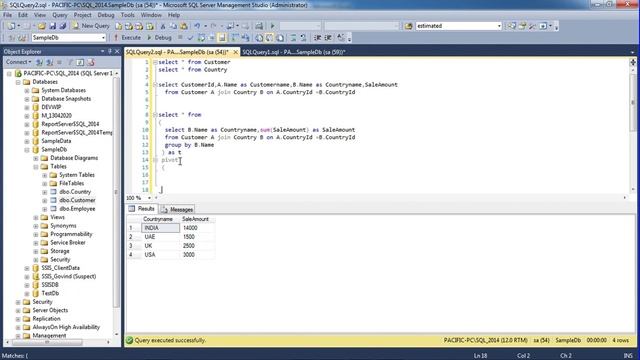Click the SaleAmount column header
The width and height of the screenshot is (640, 360).
pyautogui.click(x=197, y=219)
